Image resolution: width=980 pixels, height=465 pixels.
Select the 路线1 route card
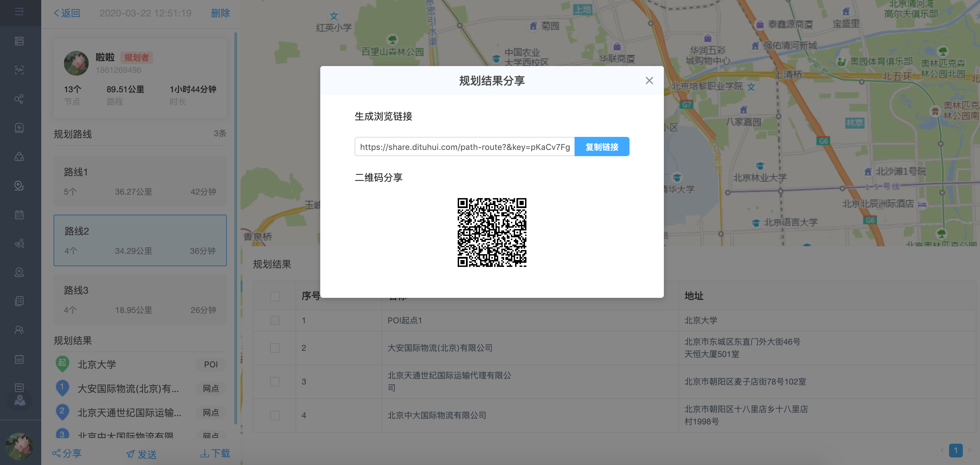(x=140, y=181)
